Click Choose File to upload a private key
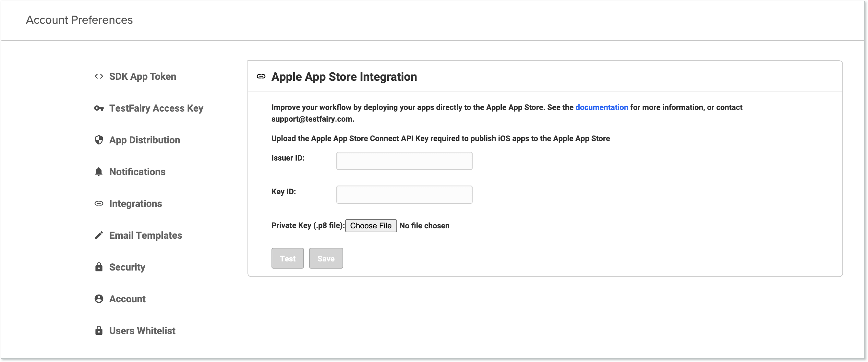Viewport: 868px width, 362px height. click(371, 225)
